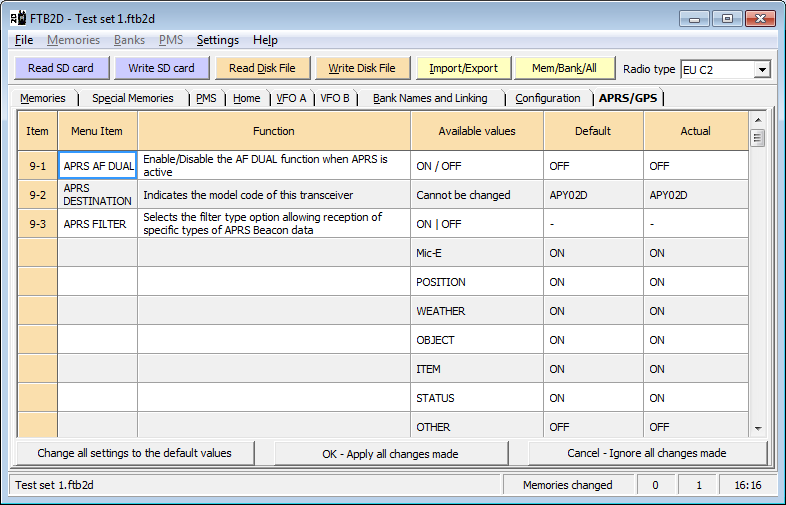Click the WEATHER filter row label

point(477,311)
